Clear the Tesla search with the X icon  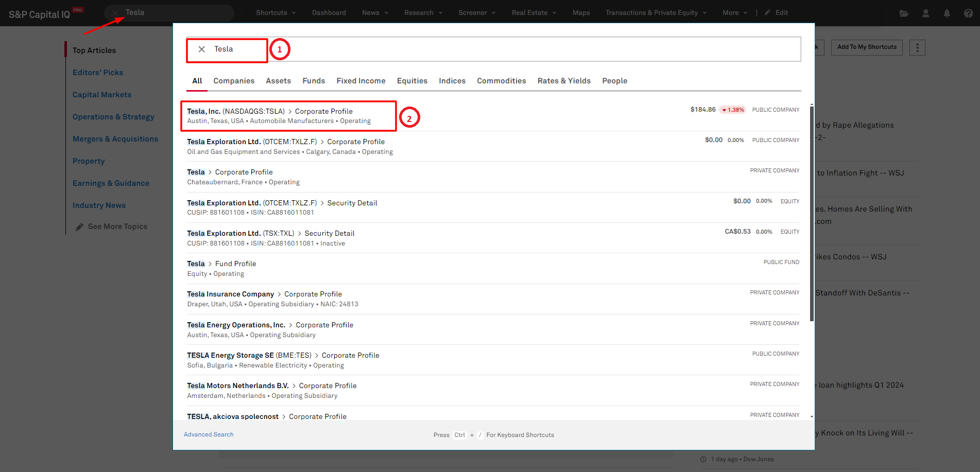pyautogui.click(x=202, y=49)
